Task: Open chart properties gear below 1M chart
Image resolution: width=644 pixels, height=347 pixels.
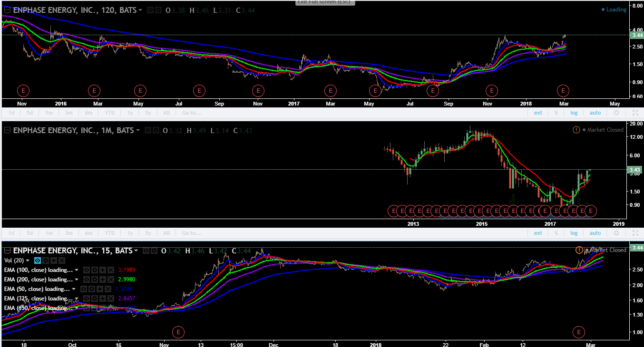Action: [616, 233]
